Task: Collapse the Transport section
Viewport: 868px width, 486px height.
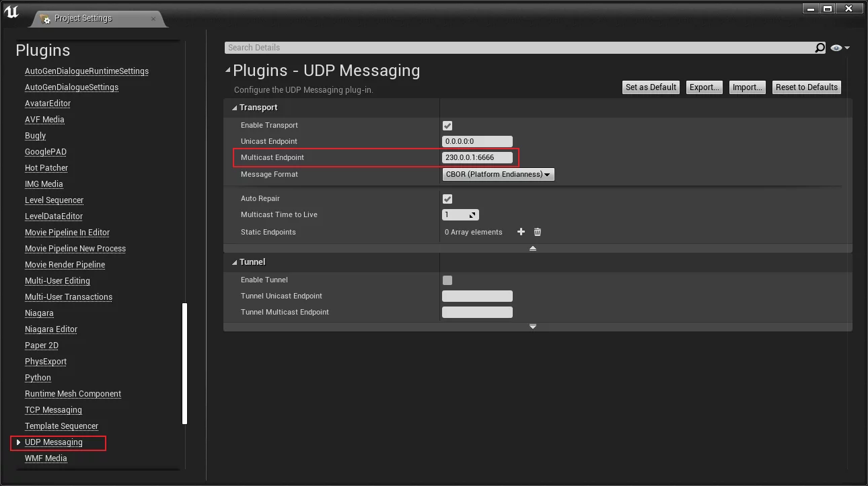Action: pos(235,108)
